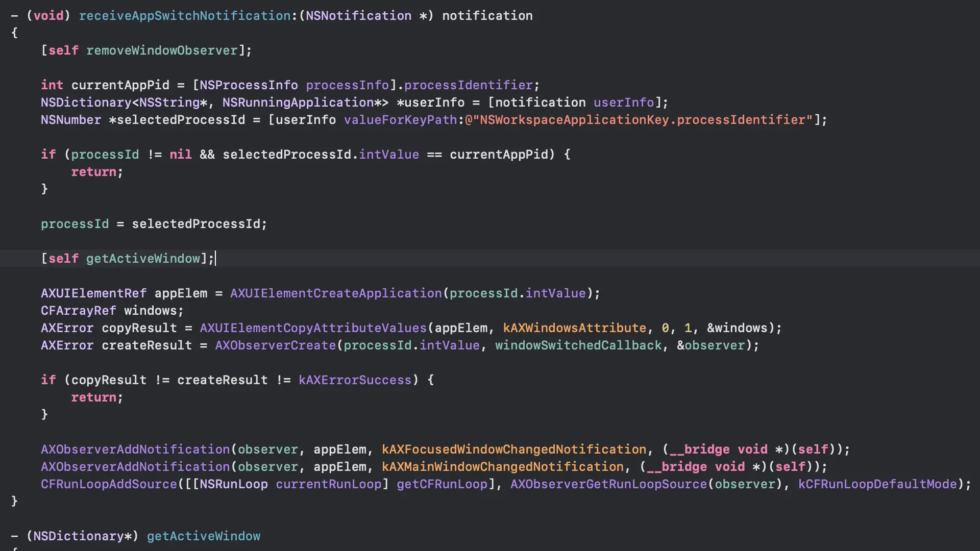
Task: Click the AXObserverCreate function call
Action: click(x=275, y=345)
